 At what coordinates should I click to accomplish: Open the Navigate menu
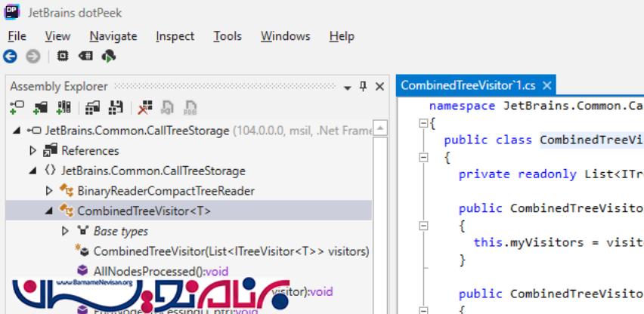(x=113, y=36)
